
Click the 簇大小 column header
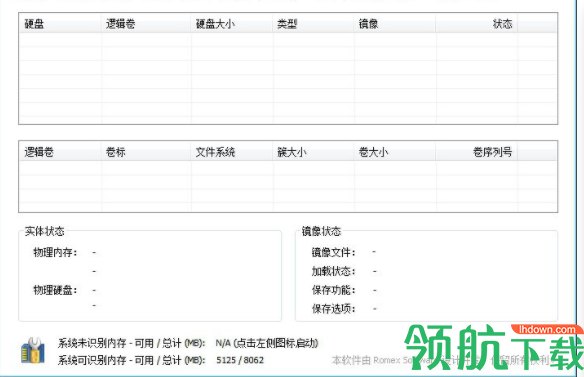pyautogui.click(x=313, y=152)
